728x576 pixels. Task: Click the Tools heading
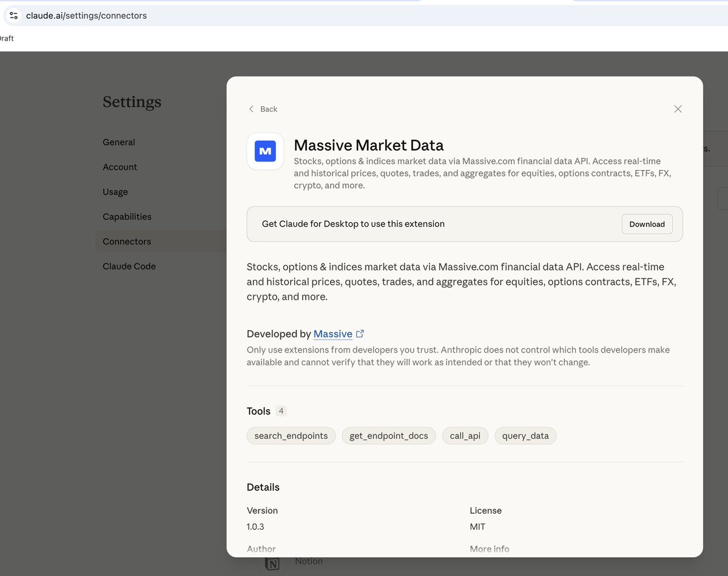click(x=258, y=411)
